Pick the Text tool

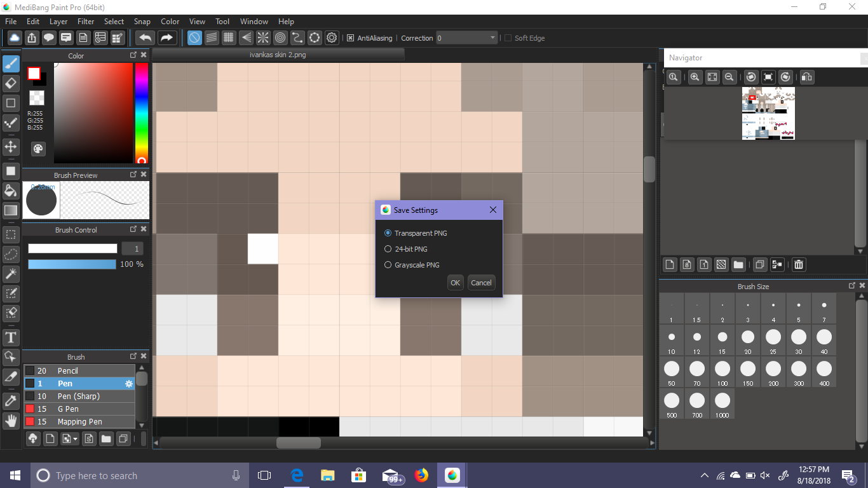[11, 337]
